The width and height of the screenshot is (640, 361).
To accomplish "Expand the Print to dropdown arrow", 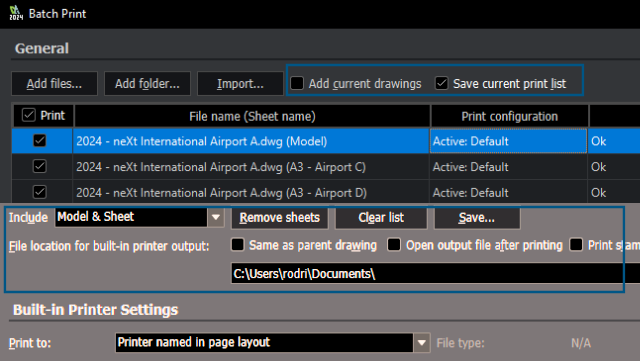I will pyautogui.click(x=422, y=343).
